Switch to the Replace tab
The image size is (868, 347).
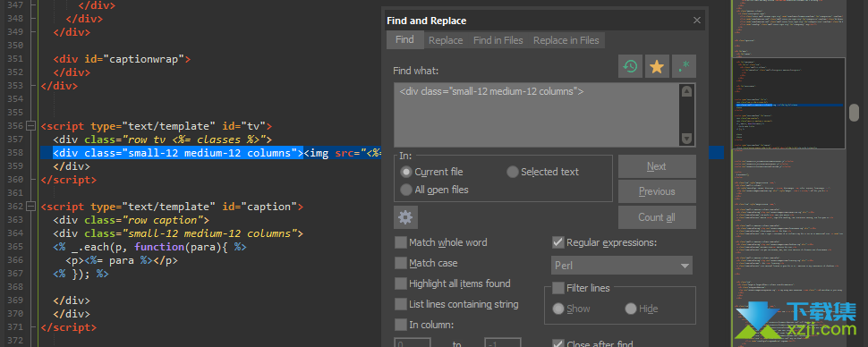[x=446, y=40]
